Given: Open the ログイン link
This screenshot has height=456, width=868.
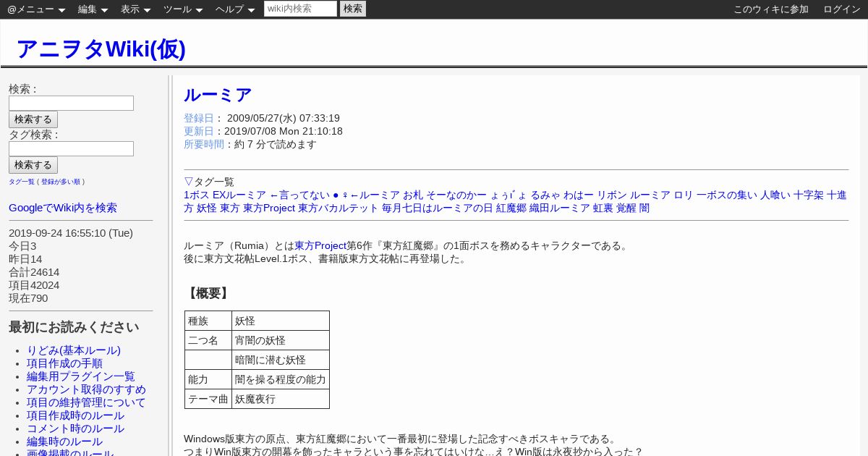Looking at the screenshot, I should point(842,9).
